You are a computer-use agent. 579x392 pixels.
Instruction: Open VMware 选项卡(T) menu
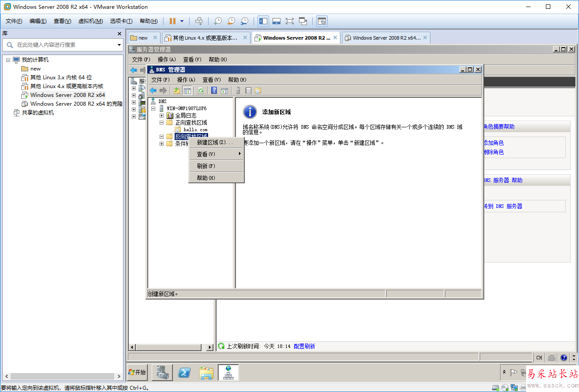click(x=121, y=21)
